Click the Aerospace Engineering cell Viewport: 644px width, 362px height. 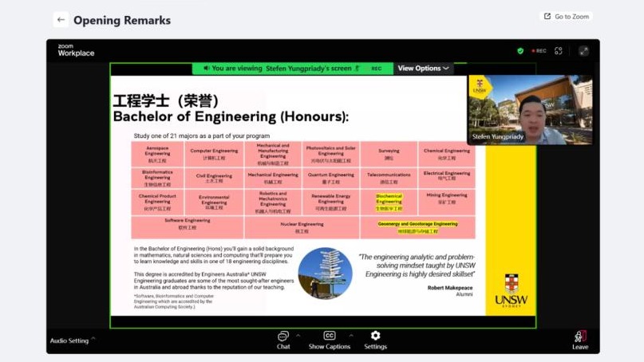tap(157, 154)
